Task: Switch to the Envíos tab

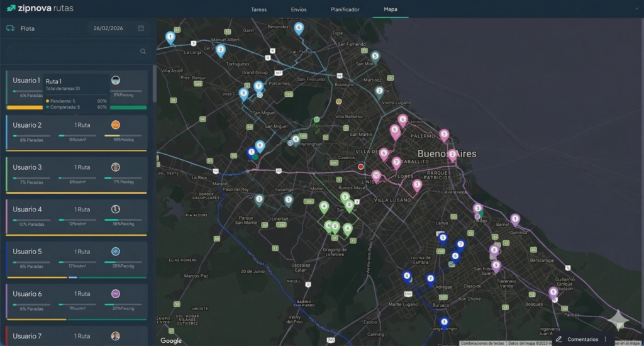Action: tap(299, 9)
